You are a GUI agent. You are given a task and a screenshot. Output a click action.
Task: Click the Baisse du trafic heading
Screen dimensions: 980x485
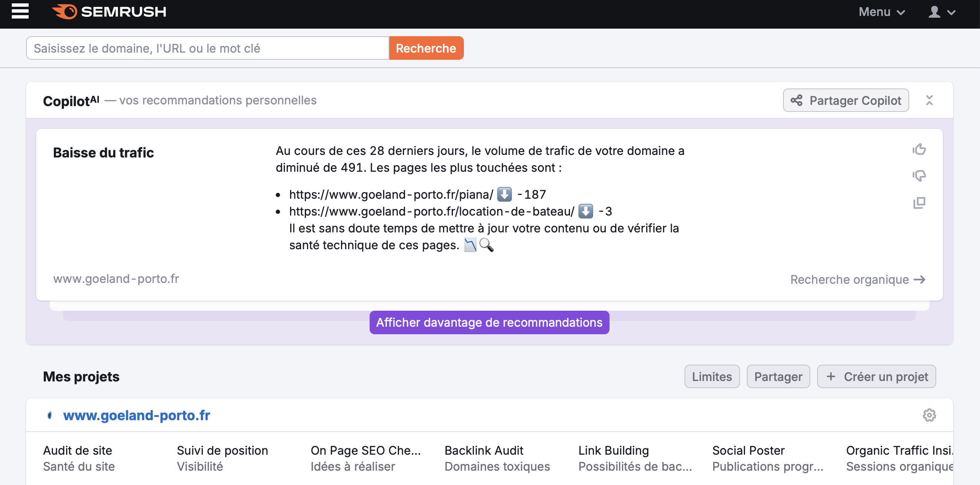point(104,152)
